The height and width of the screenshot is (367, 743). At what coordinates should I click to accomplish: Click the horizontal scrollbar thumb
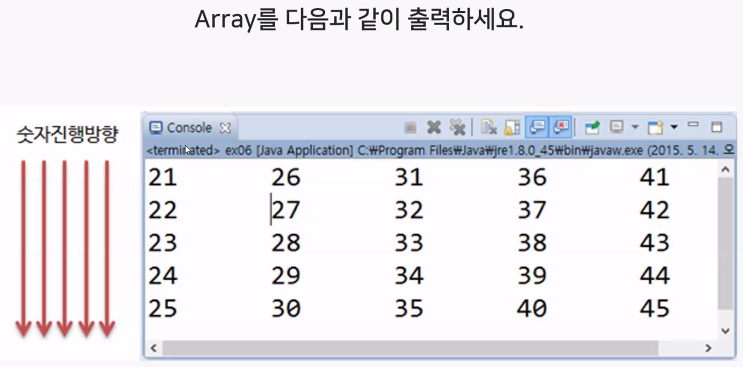pos(410,349)
